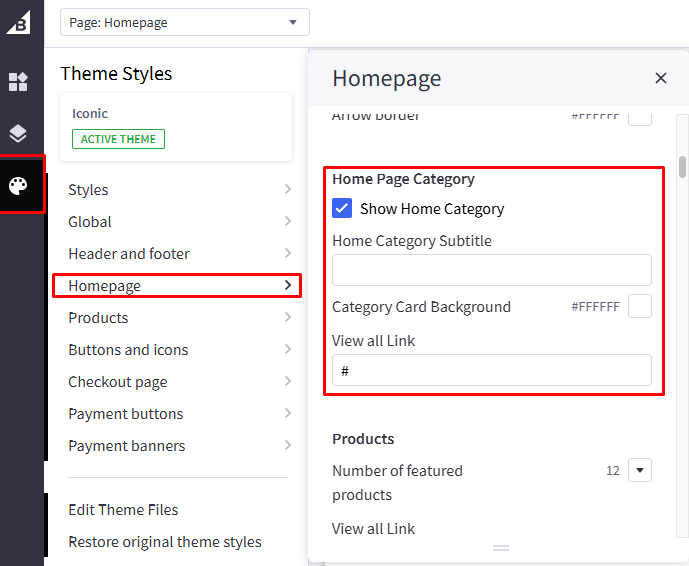Screen dimensions: 689x566
Task: Open the layers icon in sidebar
Action: (19, 134)
